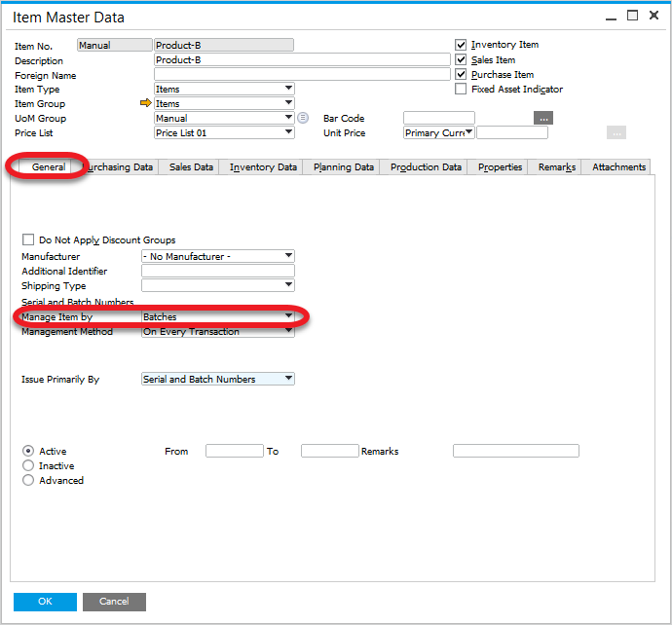Expand the Manufacturer dropdown
The height and width of the screenshot is (625, 672).
tap(289, 256)
